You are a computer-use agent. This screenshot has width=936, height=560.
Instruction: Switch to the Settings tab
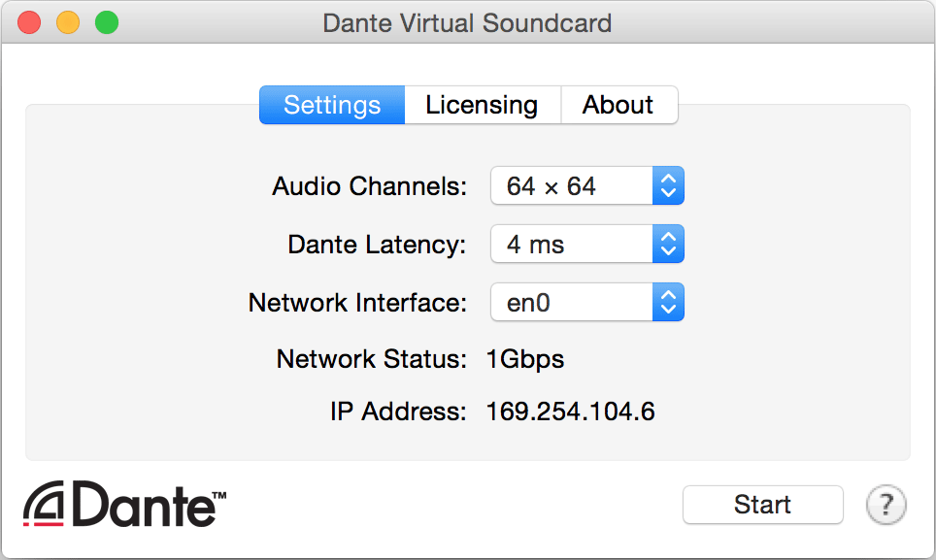(x=332, y=105)
